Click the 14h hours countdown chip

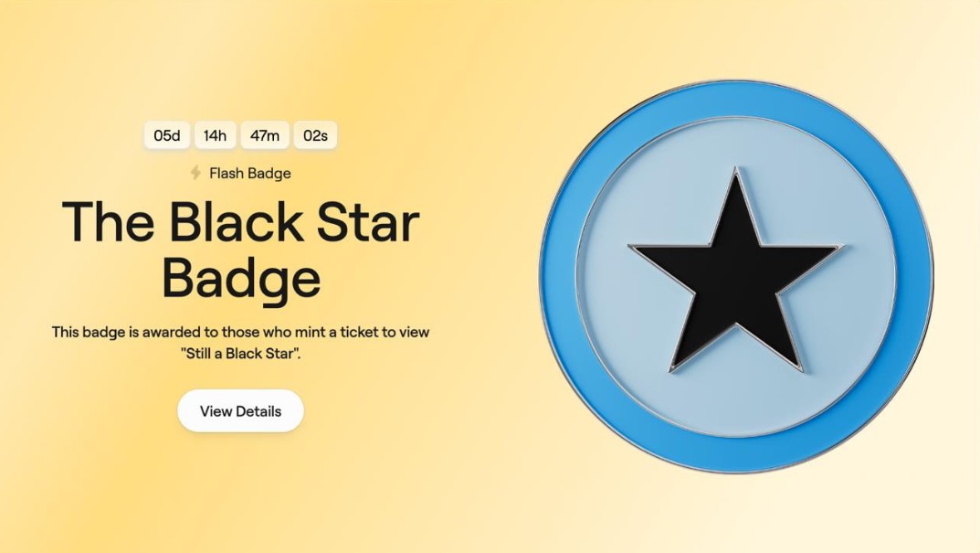[215, 135]
